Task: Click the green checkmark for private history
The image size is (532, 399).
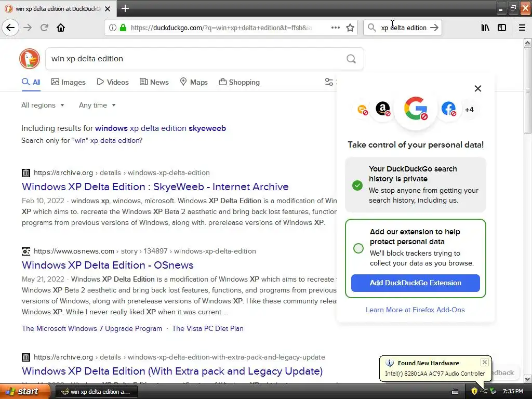Action: click(357, 185)
